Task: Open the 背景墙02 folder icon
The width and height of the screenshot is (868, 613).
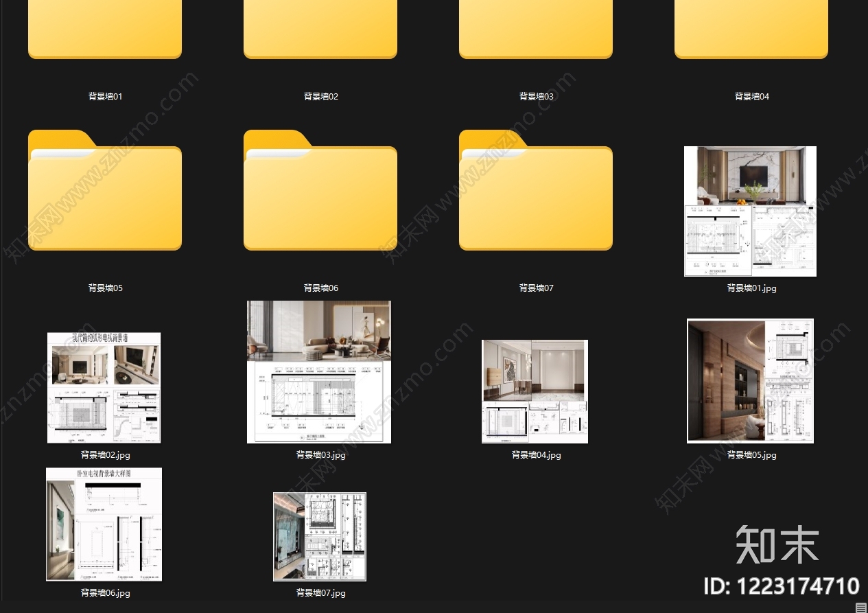Action: (320, 29)
